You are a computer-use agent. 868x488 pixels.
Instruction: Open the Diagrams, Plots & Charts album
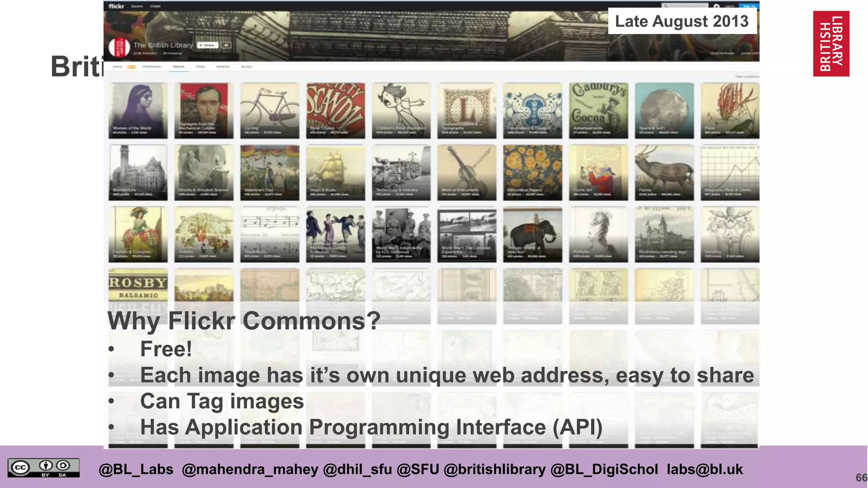click(x=730, y=172)
